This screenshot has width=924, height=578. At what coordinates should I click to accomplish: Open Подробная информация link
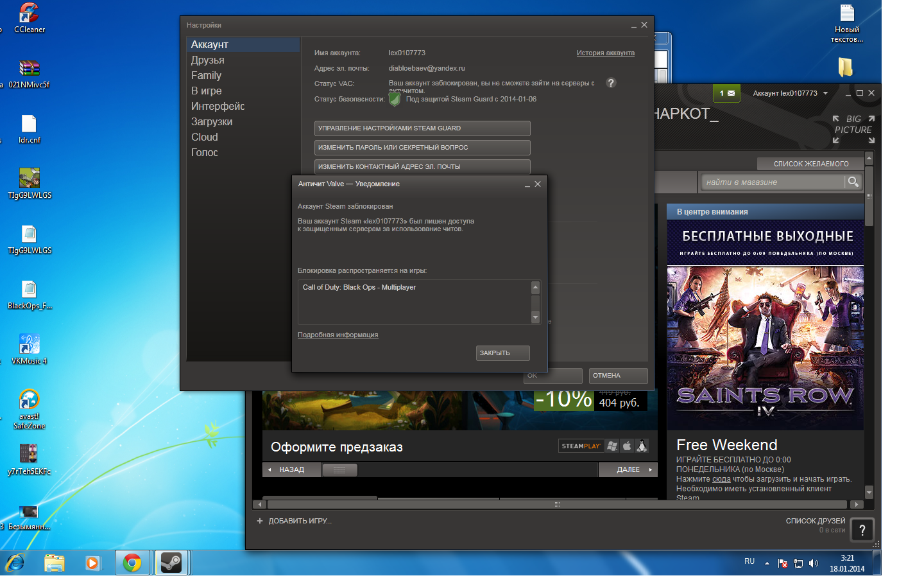point(338,335)
